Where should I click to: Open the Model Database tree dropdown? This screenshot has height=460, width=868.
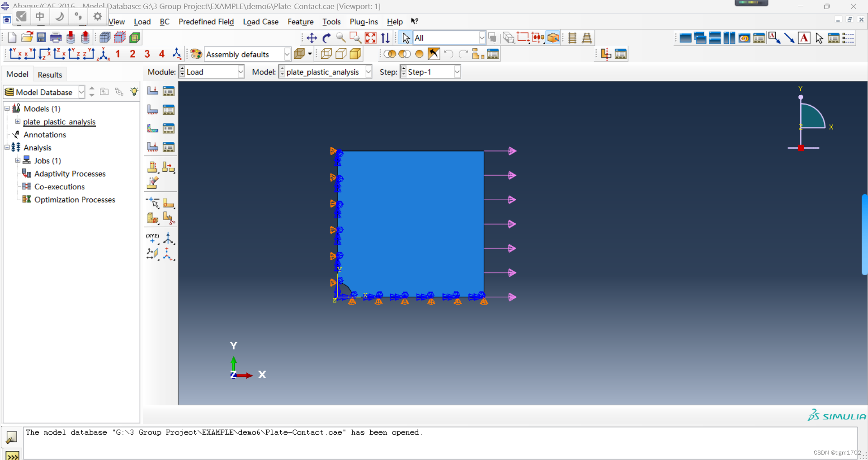click(x=44, y=92)
